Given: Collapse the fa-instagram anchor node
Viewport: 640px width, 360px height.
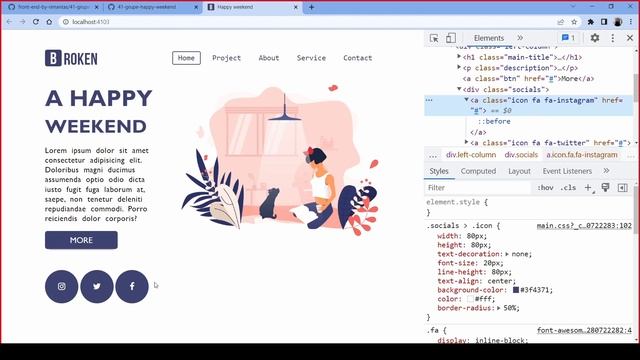Looking at the screenshot, I should 466,100.
